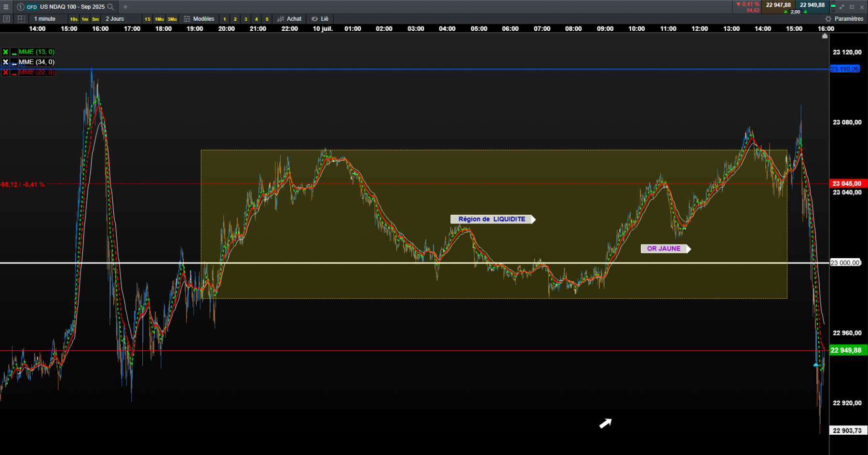
Task: Click the -0,41 % daily variation
Action: point(748,4)
